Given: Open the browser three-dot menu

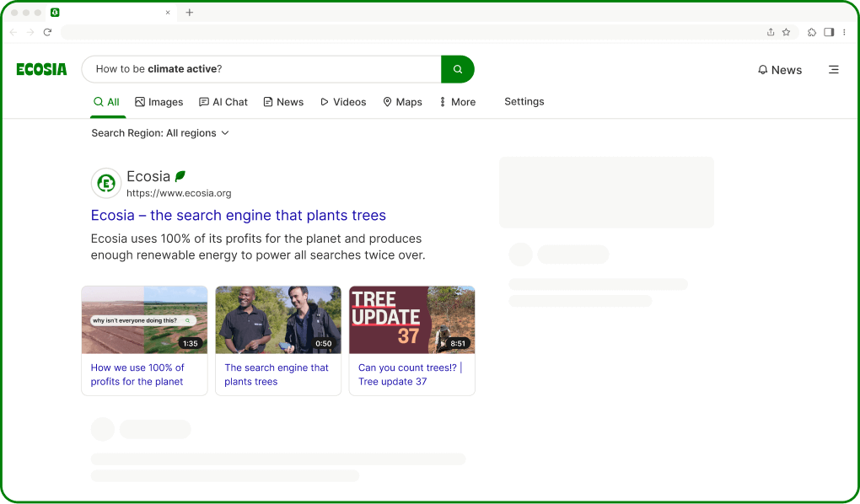Looking at the screenshot, I should pos(844,31).
